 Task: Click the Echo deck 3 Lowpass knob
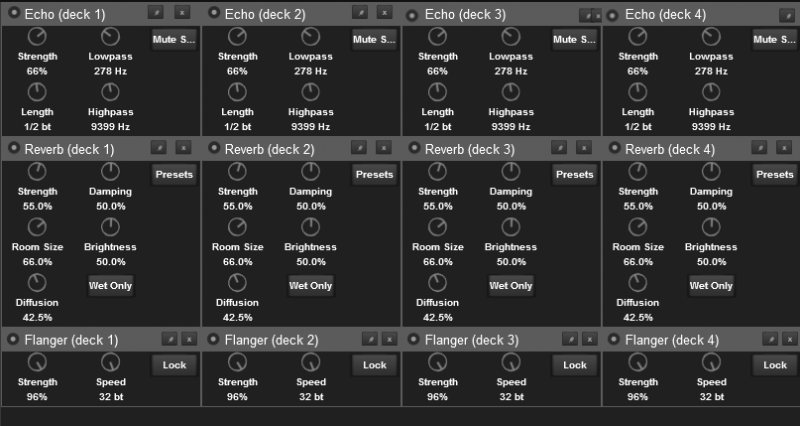click(x=511, y=36)
